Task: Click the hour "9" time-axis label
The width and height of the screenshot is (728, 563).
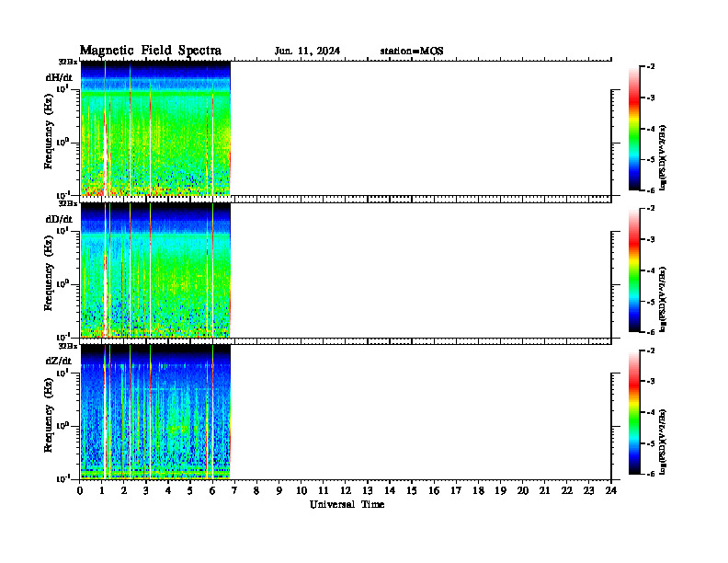Action: [279, 491]
